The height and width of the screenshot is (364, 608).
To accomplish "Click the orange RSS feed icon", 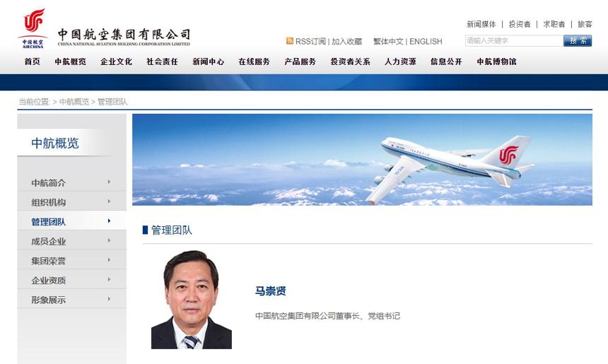I will [290, 41].
